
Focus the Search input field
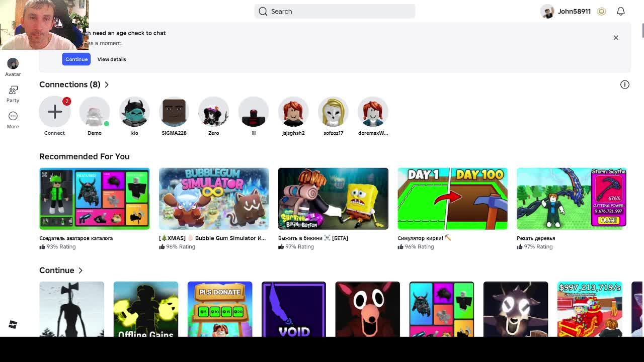(335, 11)
